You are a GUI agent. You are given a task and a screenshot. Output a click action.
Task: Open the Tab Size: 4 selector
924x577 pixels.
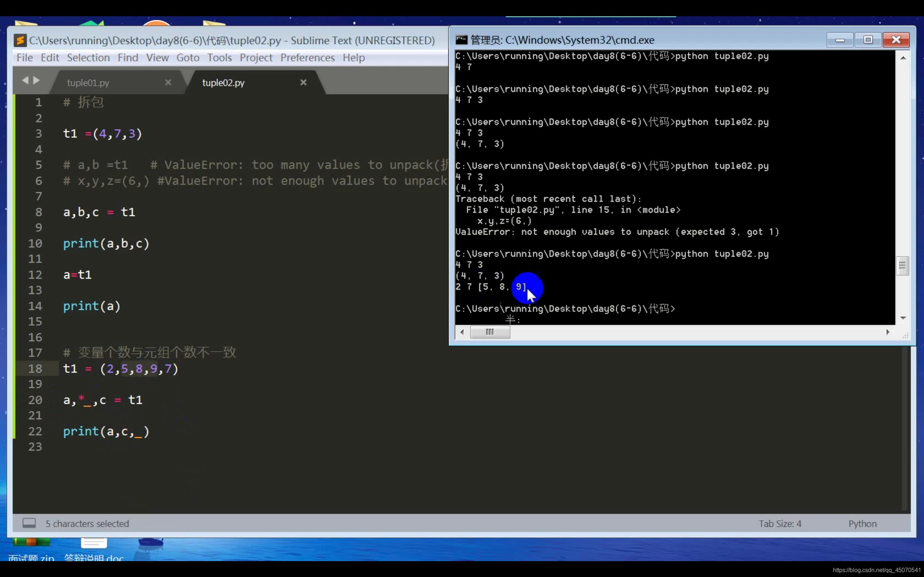(780, 524)
